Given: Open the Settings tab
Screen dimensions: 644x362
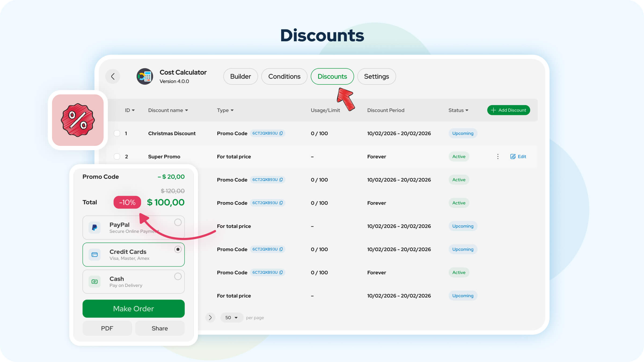Looking at the screenshot, I should pyautogui.click(x=376, y=76).
